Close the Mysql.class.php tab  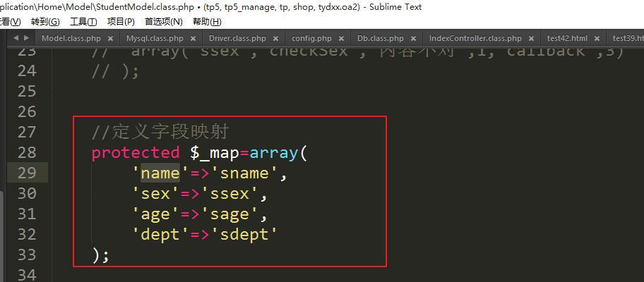pyautogui.click(x=193, y=39)
